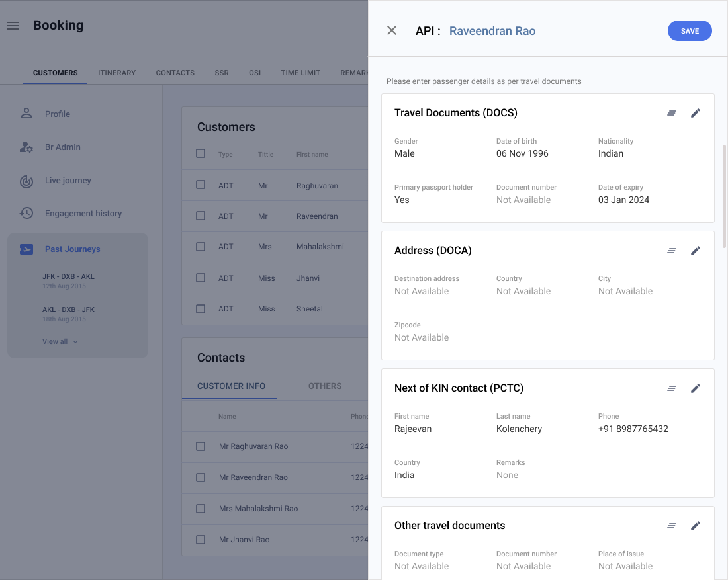Screen dimensions: 728x580
Task: Select the CUSTOMER INFO tab in Contacts
Action: pyautogui.click(x=231, y=386)
